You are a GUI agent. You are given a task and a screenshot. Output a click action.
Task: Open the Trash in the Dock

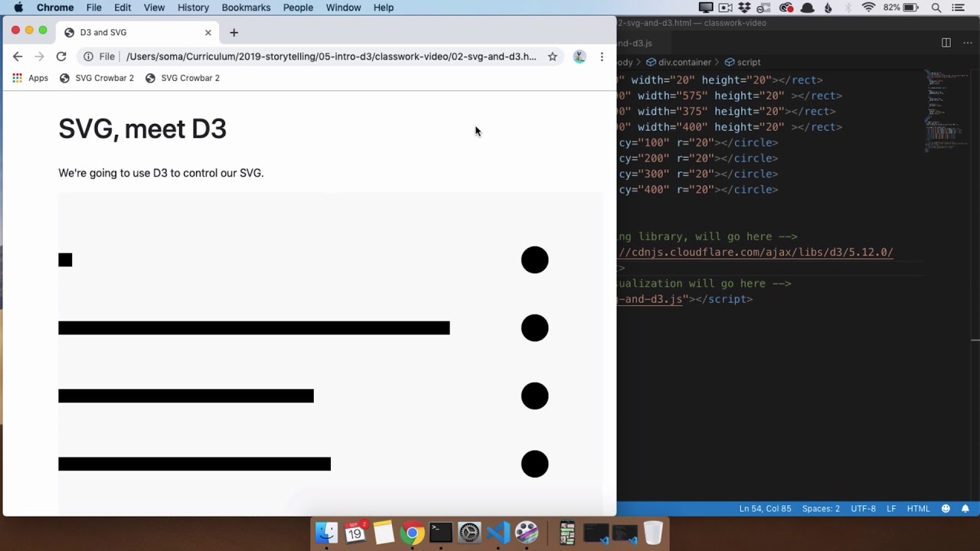pos(652,533)
